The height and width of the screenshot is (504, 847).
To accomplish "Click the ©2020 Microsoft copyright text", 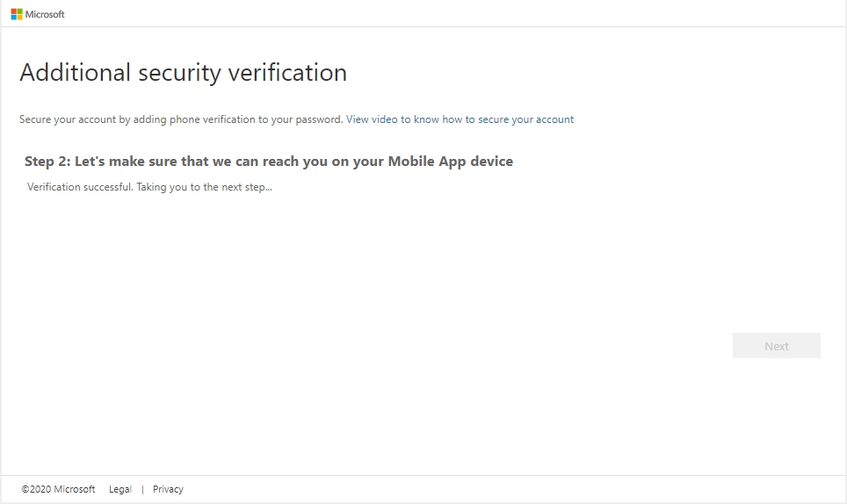I will [58, 489].
